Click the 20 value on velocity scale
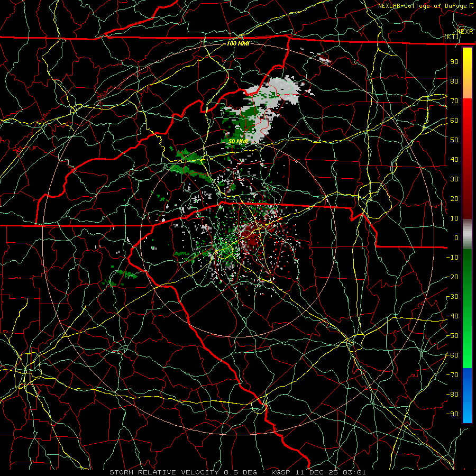 pos(454,198)
